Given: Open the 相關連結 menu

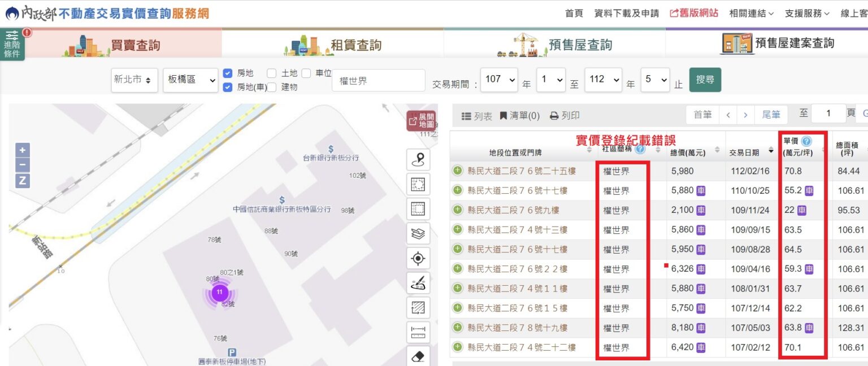Looking at the screenshot, I should pos(752,13).
